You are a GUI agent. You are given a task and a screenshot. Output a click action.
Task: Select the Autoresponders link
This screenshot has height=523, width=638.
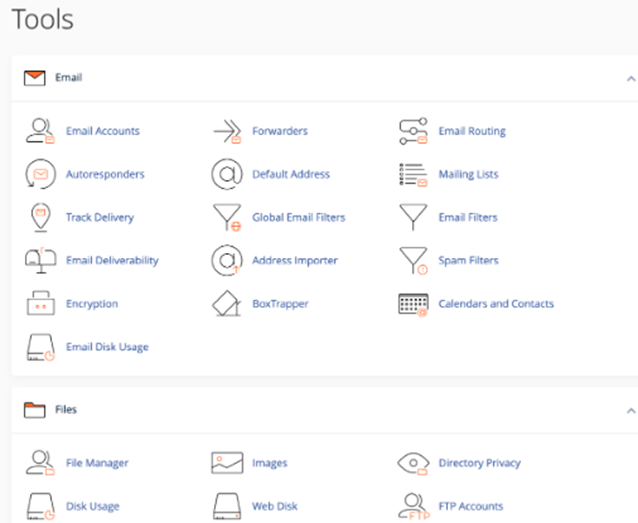click(105, 175)
